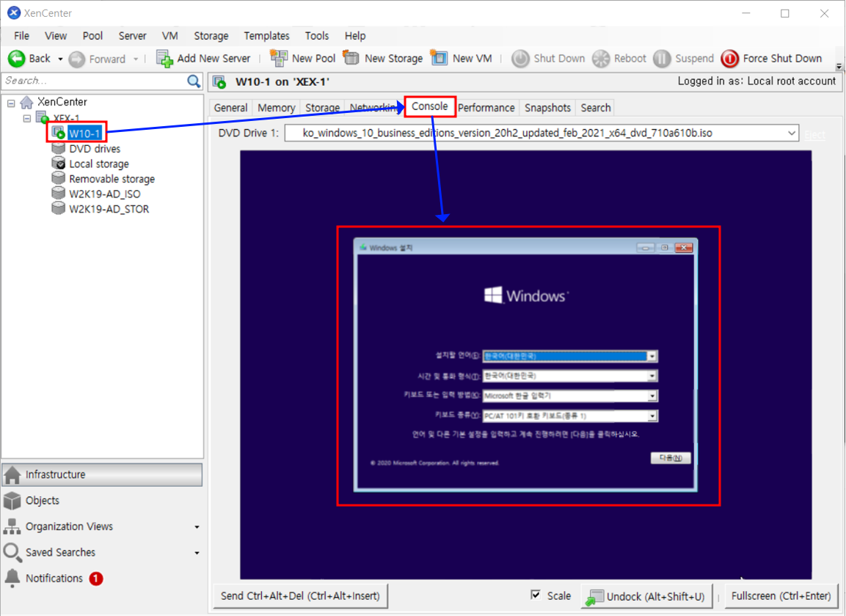Open the Help menu
Image resolution: width=846 pixels, height=616 pixels.
[x=355, y=36]
